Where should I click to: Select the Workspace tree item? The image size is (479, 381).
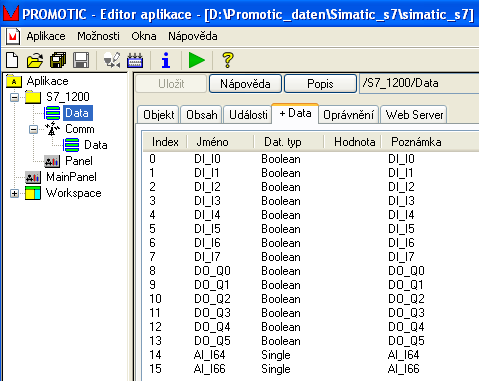pos(73,193)
